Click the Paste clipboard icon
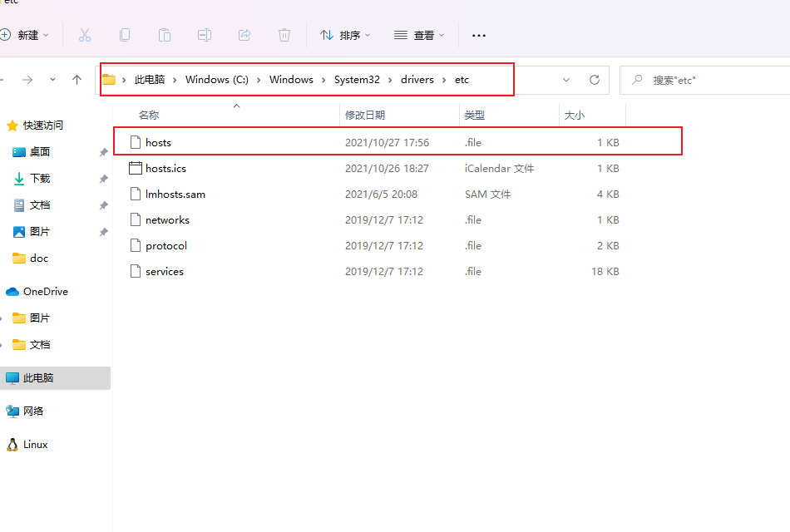Viewport: 790px width, 532px height. 165,35
